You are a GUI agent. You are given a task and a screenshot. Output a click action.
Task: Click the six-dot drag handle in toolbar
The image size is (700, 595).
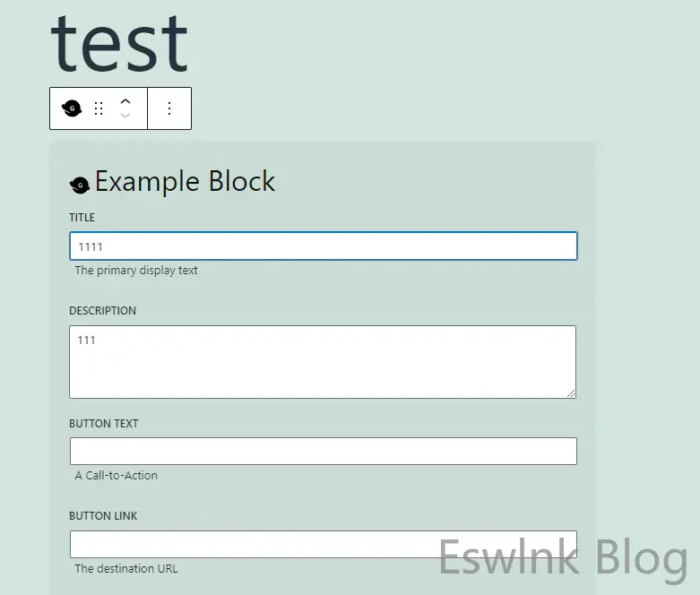click(x=99, y=108)
